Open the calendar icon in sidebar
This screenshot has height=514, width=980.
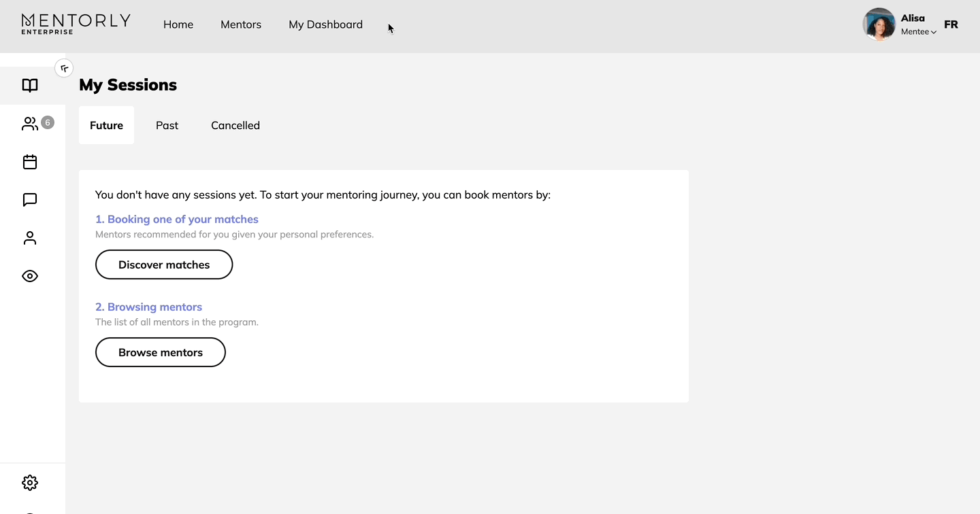[x=30, y=162]
